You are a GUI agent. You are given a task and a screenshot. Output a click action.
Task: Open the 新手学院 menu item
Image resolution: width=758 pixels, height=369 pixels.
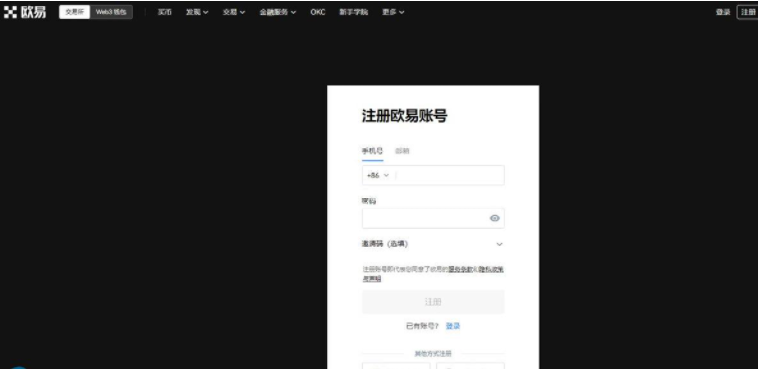353,12
